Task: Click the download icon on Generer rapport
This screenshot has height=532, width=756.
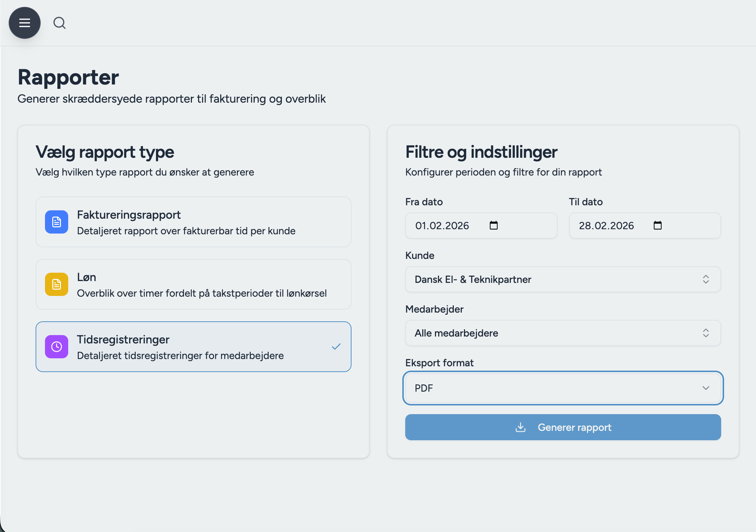Action: pyautogui.click(x=521, y=428)
